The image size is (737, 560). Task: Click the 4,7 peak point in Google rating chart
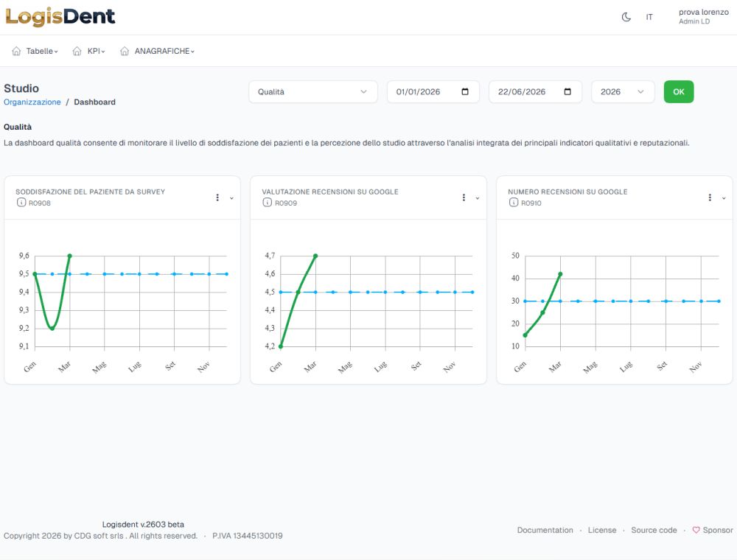point(315,256)
